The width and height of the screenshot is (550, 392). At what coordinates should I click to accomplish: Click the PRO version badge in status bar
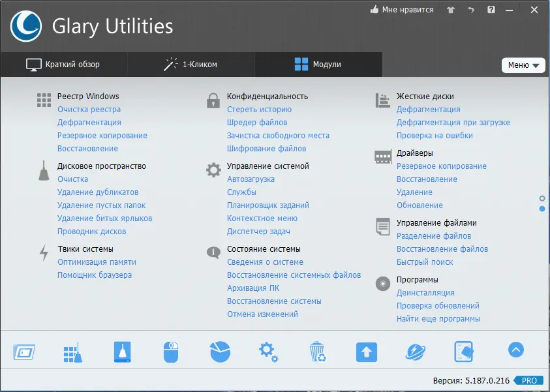(529, 380)
